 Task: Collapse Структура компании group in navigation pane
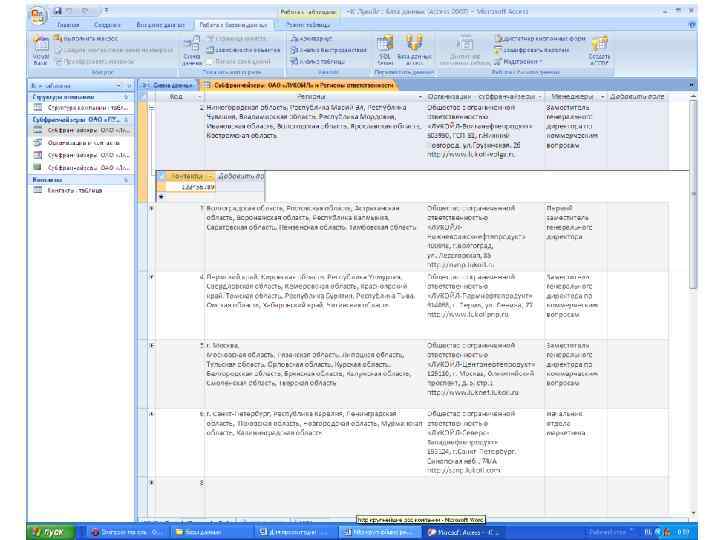tap(126, 97)
